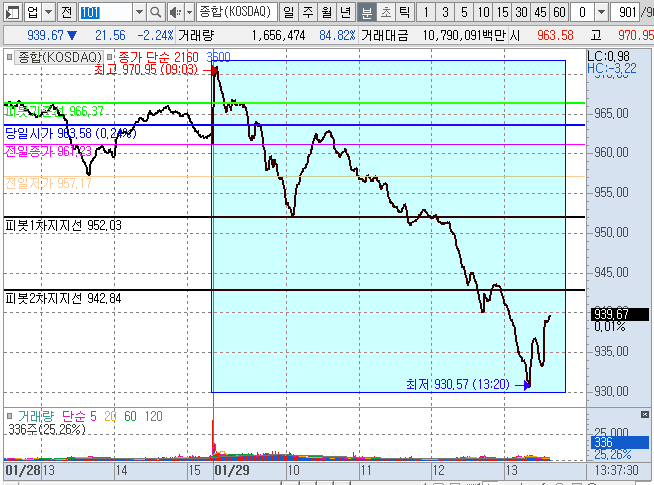This screenshot has height=485, width=654.
Task: Open the dropdown arrow next to 업
Action: point(48,12)
